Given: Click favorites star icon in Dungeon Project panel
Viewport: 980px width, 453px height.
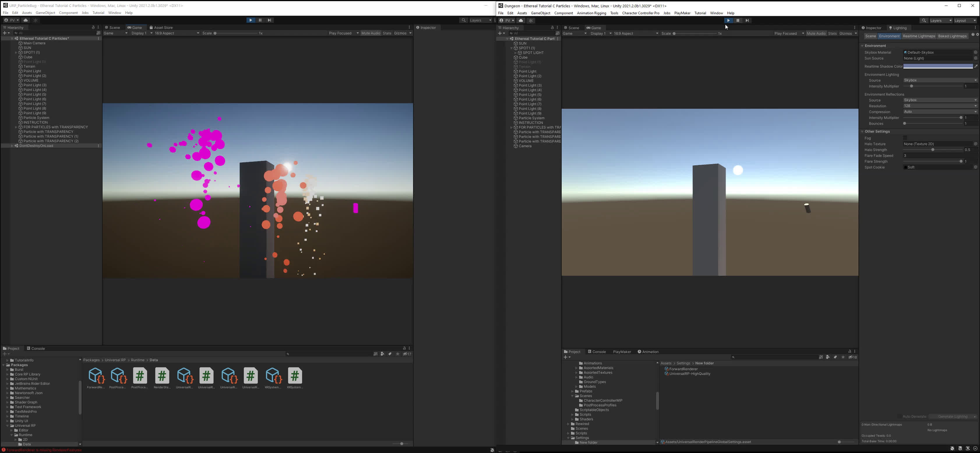Looking at the screenshot, I should [843, 357].
